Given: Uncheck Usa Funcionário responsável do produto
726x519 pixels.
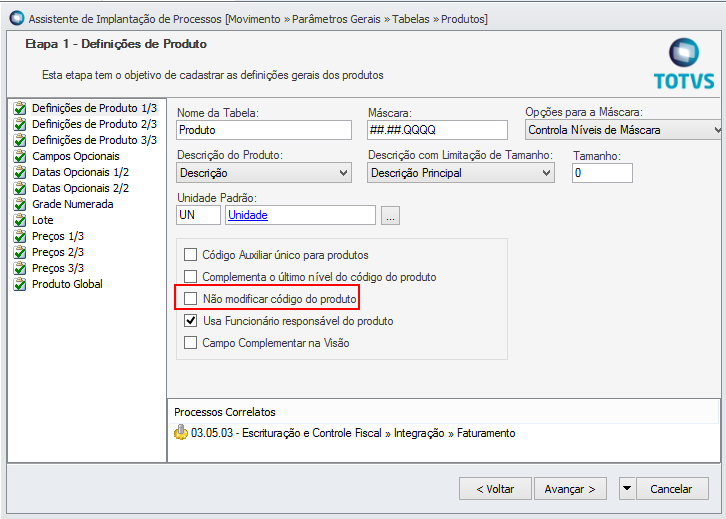Looking at the screenshot, I should tap(190, 321).
